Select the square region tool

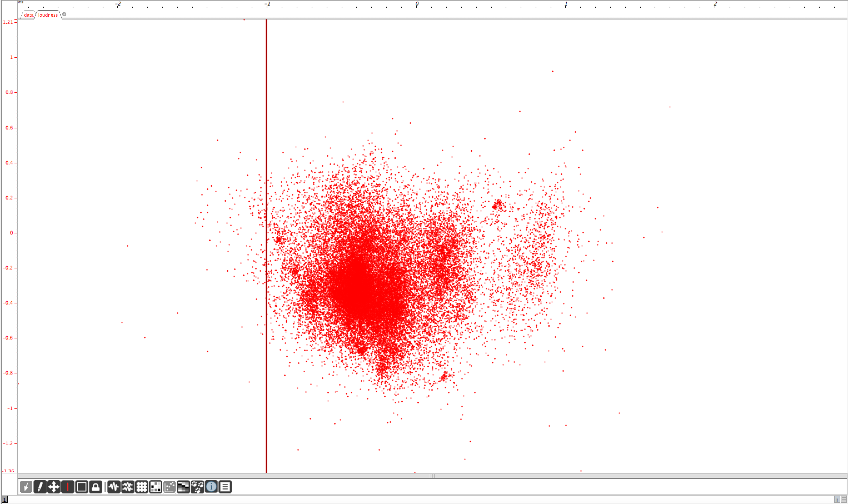click(82, 487)
